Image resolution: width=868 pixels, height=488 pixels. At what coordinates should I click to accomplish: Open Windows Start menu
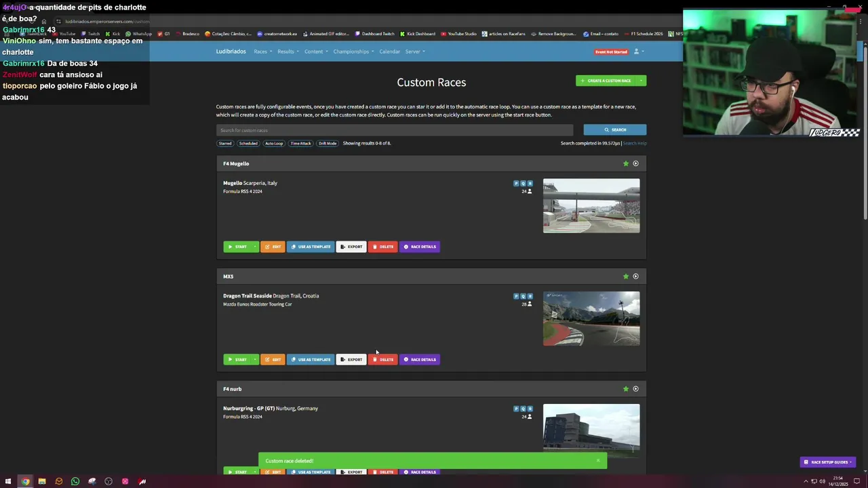point(8,481)
